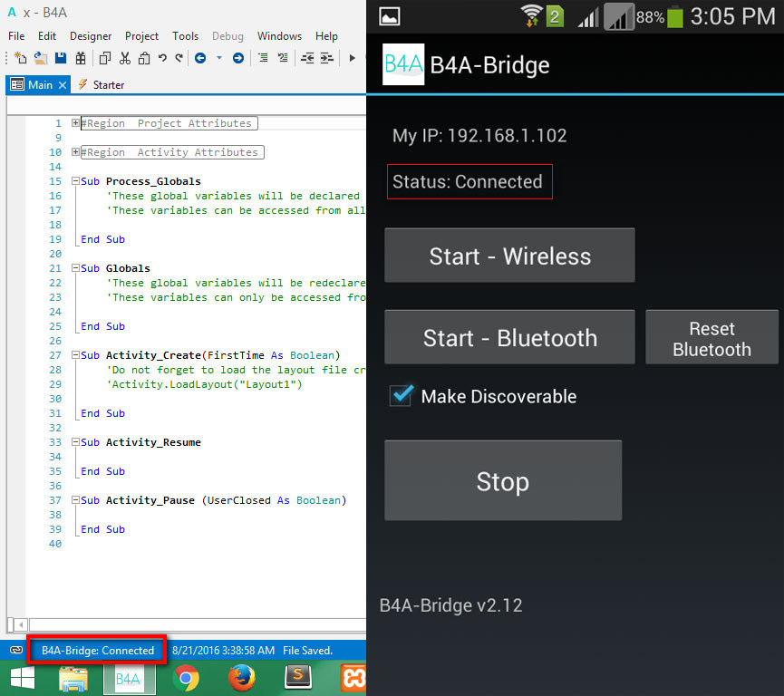Tap the Start - Bluetooth button
The image size is (784, 696).
(x=509, y=337)
